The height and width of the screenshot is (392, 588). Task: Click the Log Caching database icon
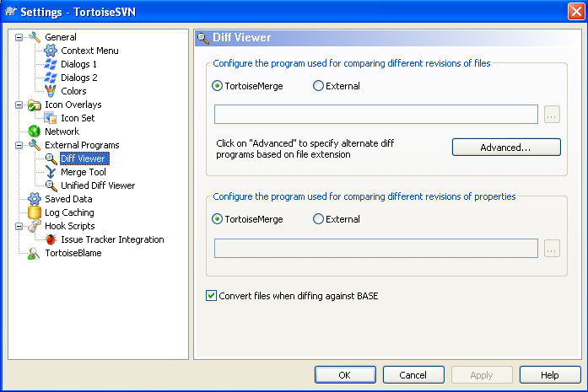click(x=35, y=212)
